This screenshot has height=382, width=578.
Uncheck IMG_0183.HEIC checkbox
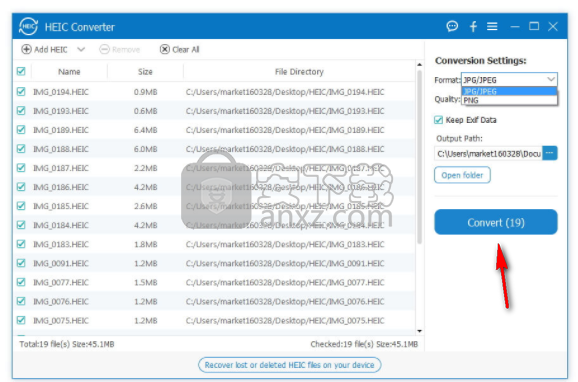pos(21,244)
